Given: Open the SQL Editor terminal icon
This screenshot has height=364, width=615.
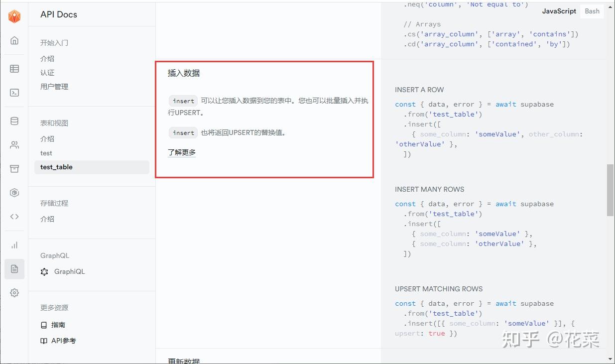Looking at the screenshot, I should (x=14, y=93).
